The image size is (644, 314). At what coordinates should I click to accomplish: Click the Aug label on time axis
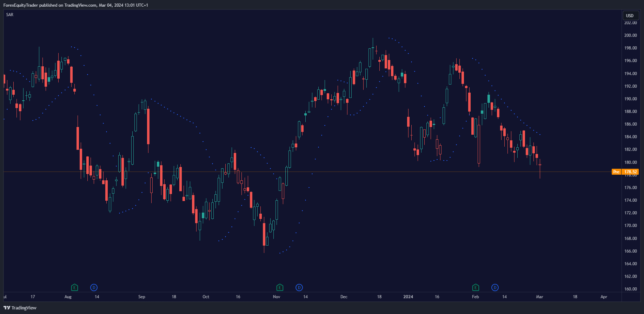point(68,297)
